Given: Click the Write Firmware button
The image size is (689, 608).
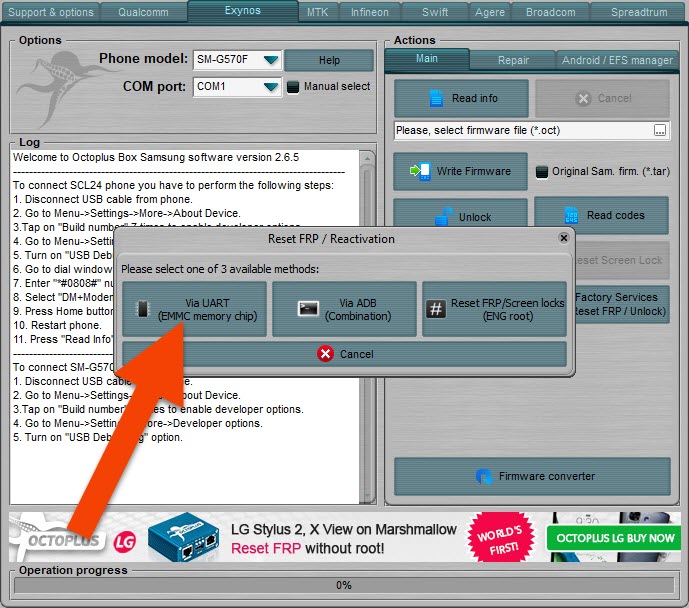Looking at the screenshot, I should (x=461, y=171).
